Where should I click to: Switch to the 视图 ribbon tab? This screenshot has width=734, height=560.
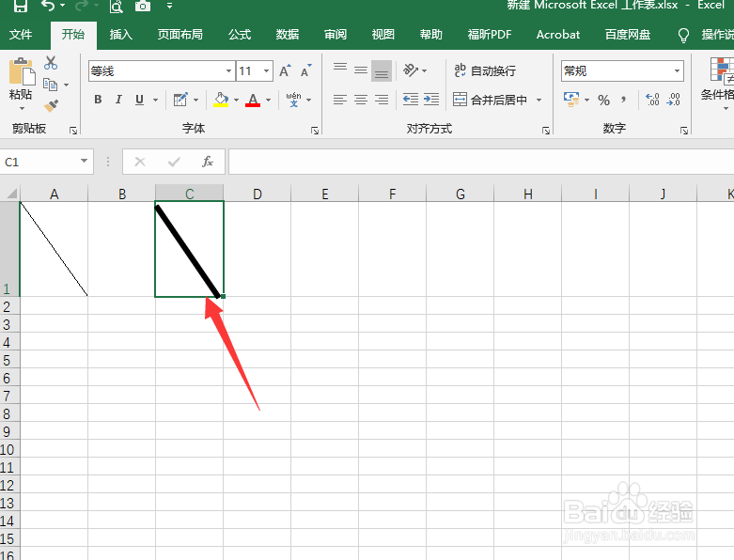coord(383,35)
